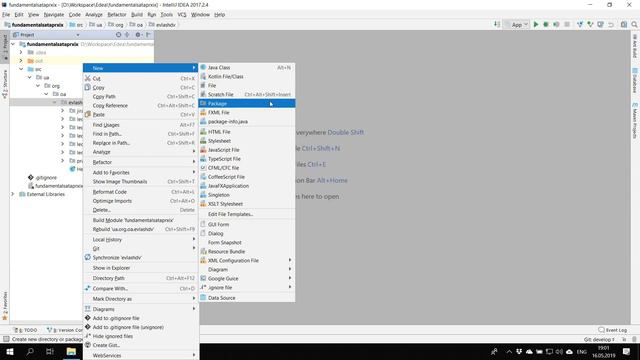
Task: Expand the .idea folder in project tree
Action: point(21,52)
